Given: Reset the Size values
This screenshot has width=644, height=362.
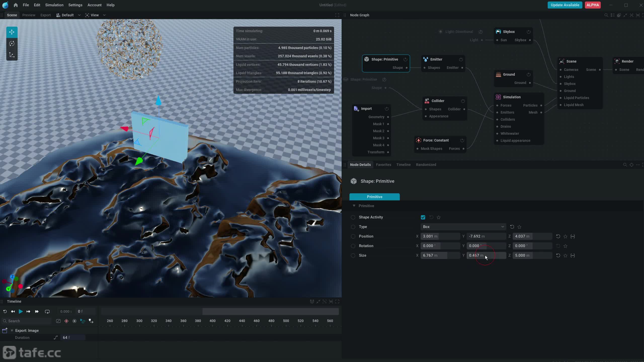Looking at the screenshot, I should coord(558,255).
